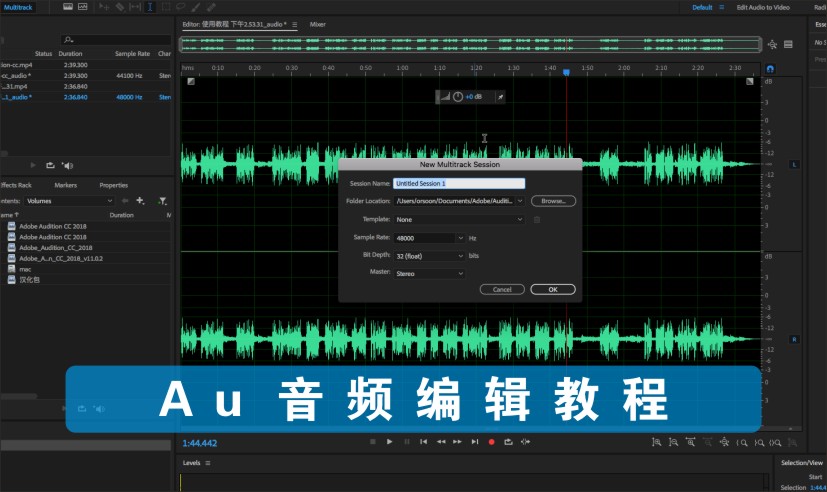Click the fade-out handle at waveform end
The width and height of the screenshot is (827, 492).
coord(749,81)
